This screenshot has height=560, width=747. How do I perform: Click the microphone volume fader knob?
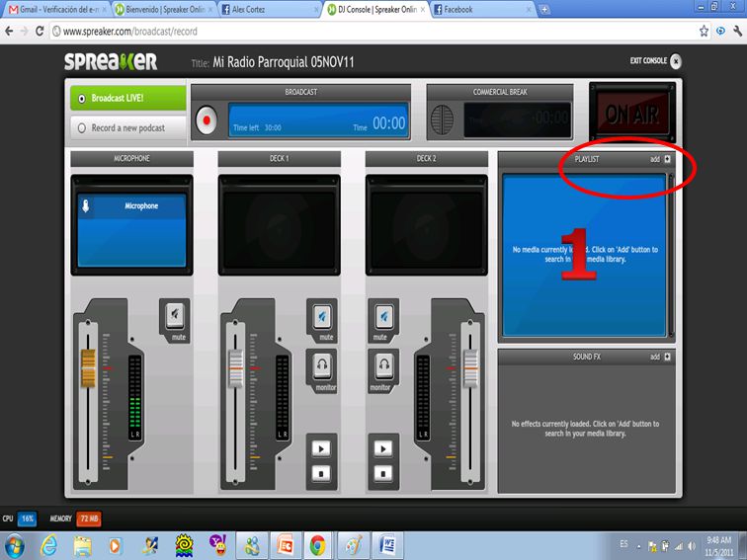point(88,368)
